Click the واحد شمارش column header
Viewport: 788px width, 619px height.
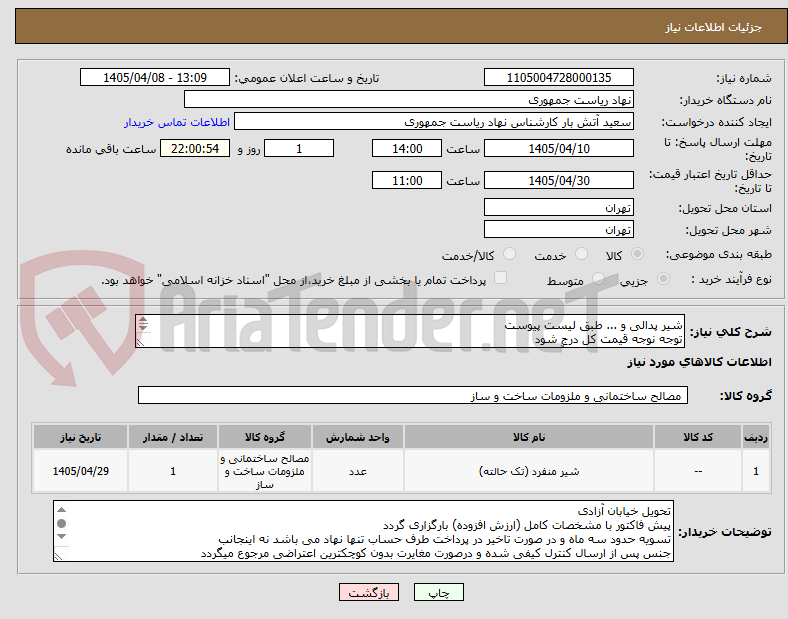[x=358, y=437]
